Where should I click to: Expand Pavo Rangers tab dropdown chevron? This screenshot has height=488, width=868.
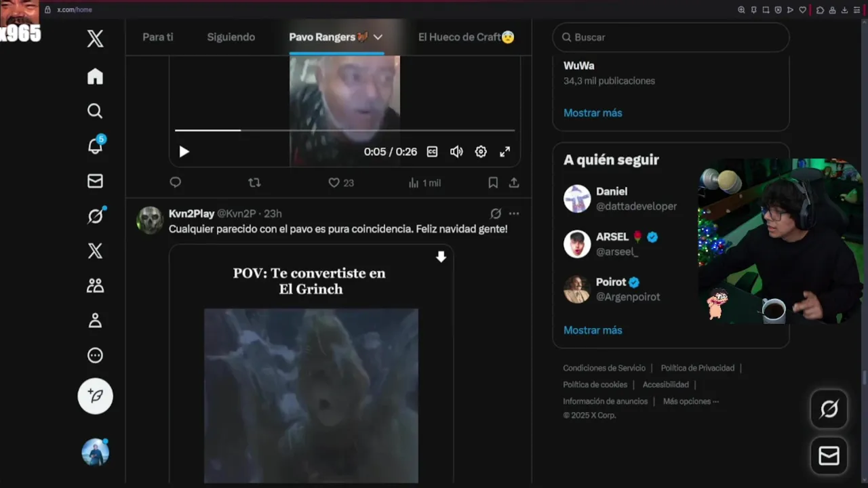[378, 37]
